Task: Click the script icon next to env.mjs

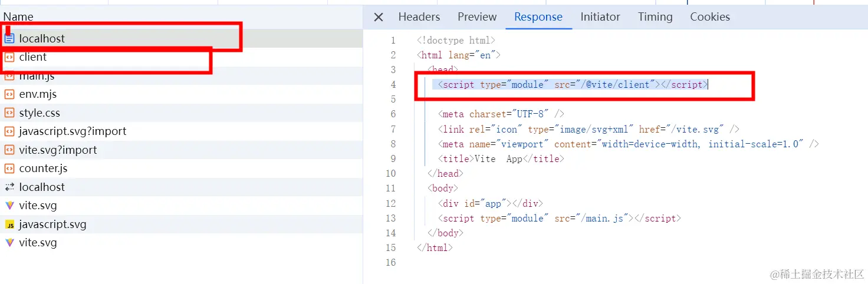Action: point(9,94)
